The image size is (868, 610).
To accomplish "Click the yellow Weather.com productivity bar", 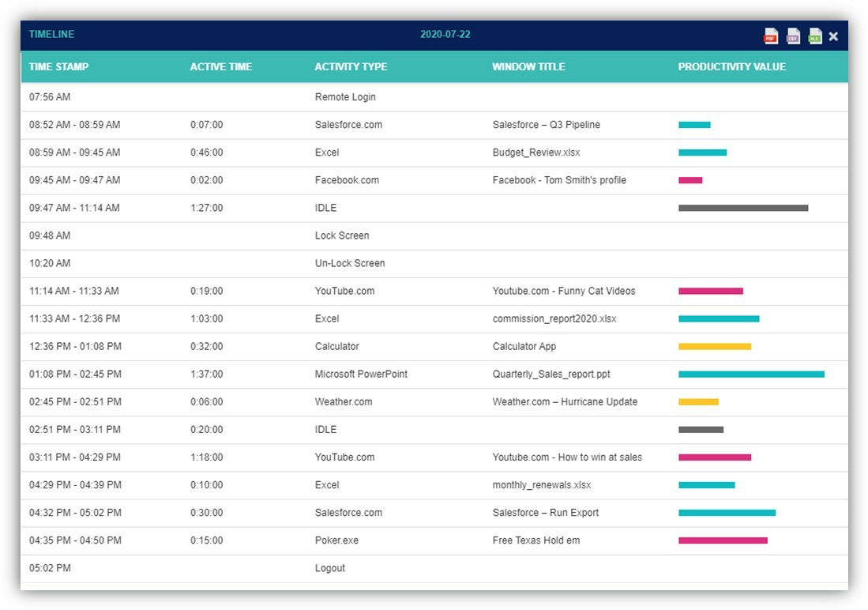I will 699,401.
